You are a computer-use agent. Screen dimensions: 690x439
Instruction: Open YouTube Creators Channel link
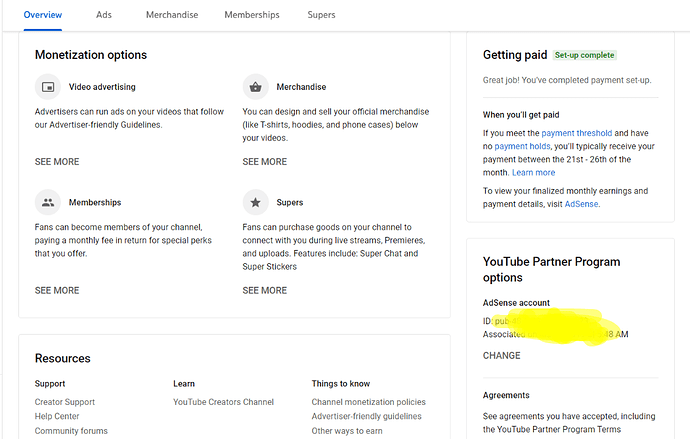tap(223, 402)
